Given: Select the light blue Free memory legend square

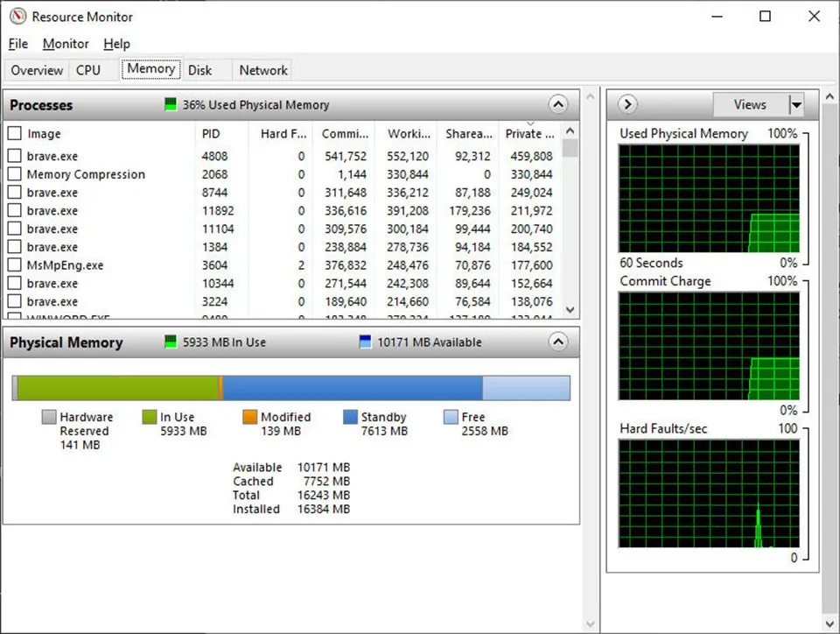Looking at the screenshot, I should tap(446, 417).
